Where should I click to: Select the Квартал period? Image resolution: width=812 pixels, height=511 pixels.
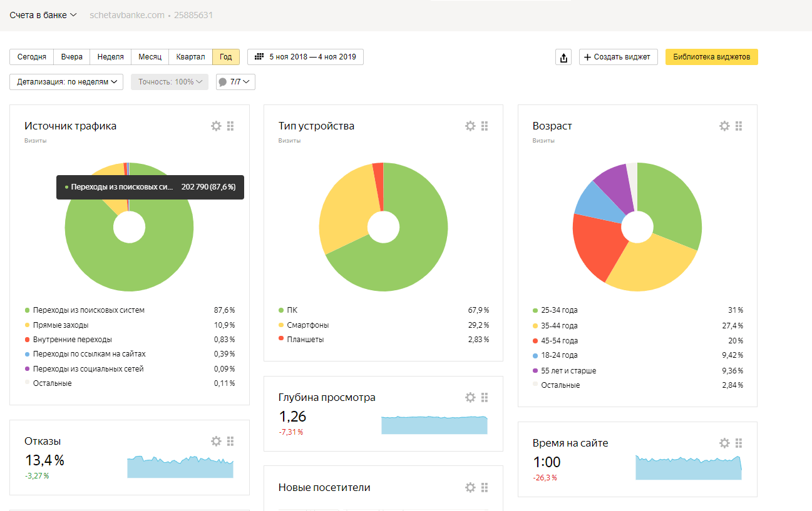(x=190, y=57)
